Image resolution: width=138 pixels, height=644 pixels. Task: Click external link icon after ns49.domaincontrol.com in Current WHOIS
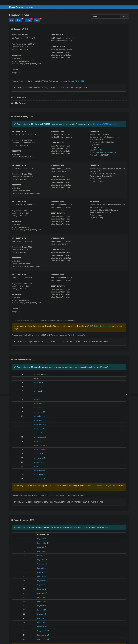tap(73, 38)
